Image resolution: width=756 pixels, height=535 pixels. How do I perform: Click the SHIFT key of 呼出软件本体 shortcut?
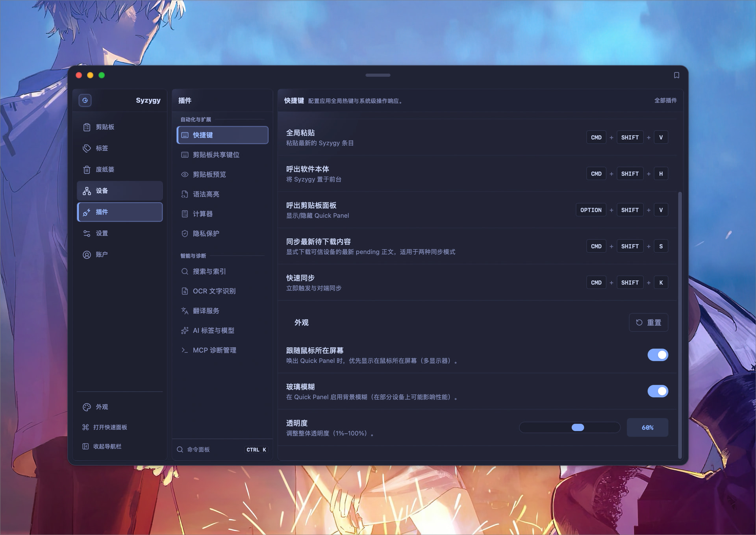click(x=630, y=174)
